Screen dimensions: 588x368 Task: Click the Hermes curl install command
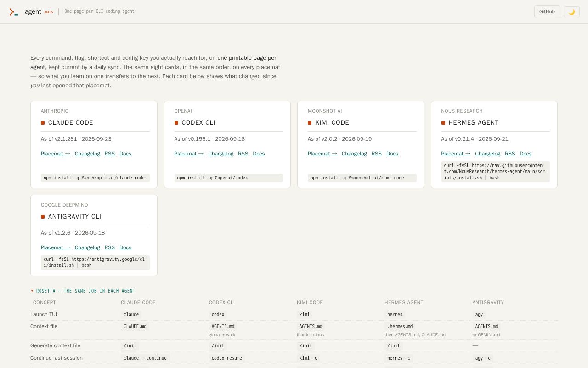(x=495, y=172)
